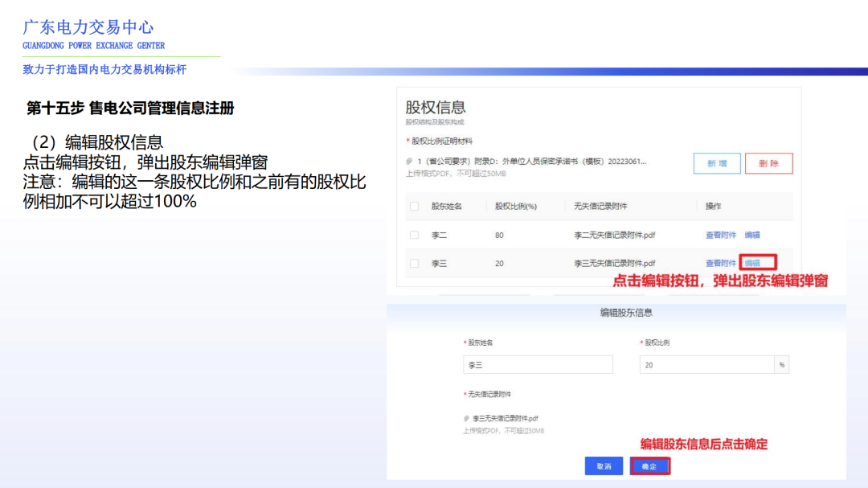Screen dimensions: 868x488
Task: Select the 股权比例 input showing 20
Action: [x=708, y=363]
